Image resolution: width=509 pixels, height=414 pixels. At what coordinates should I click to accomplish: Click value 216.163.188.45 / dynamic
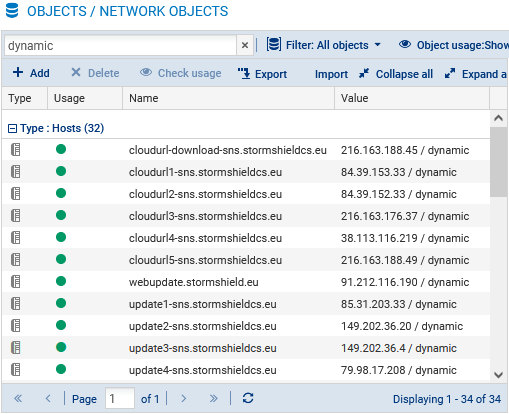(x=405, y=150)
